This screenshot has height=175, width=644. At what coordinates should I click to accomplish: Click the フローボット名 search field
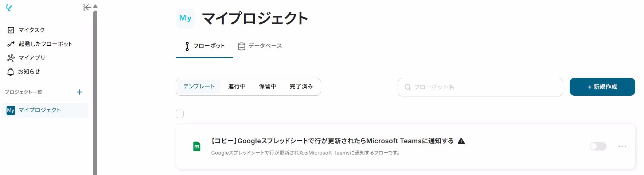(x=480, y=87)
